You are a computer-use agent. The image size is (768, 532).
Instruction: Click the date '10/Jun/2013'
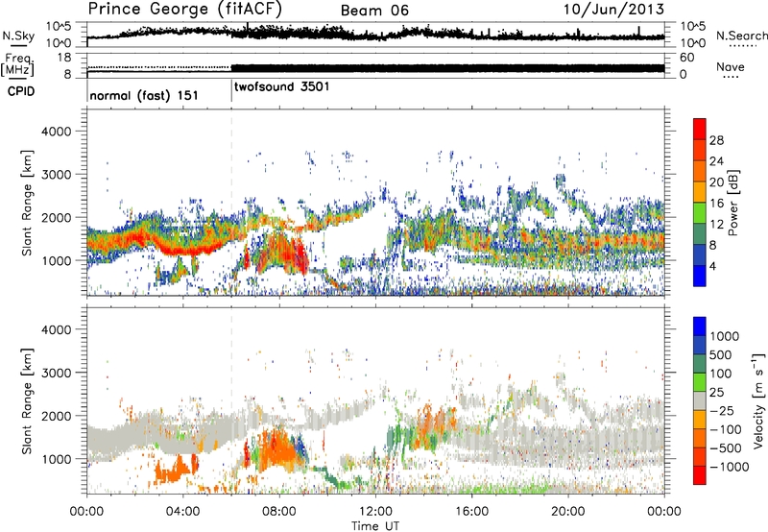coord(613,10)
